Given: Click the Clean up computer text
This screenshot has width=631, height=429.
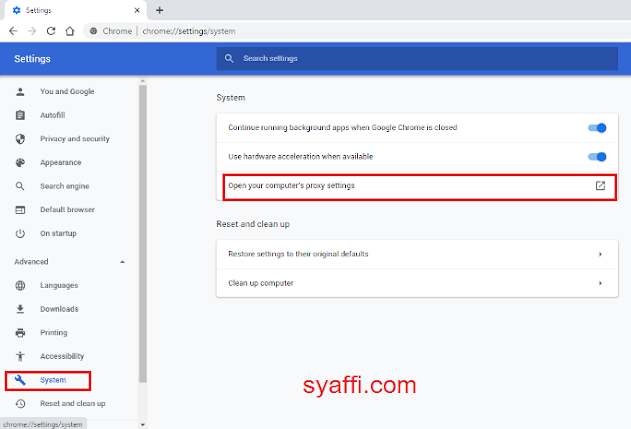Looking at the screenshot, I should [x=261, y=283].
